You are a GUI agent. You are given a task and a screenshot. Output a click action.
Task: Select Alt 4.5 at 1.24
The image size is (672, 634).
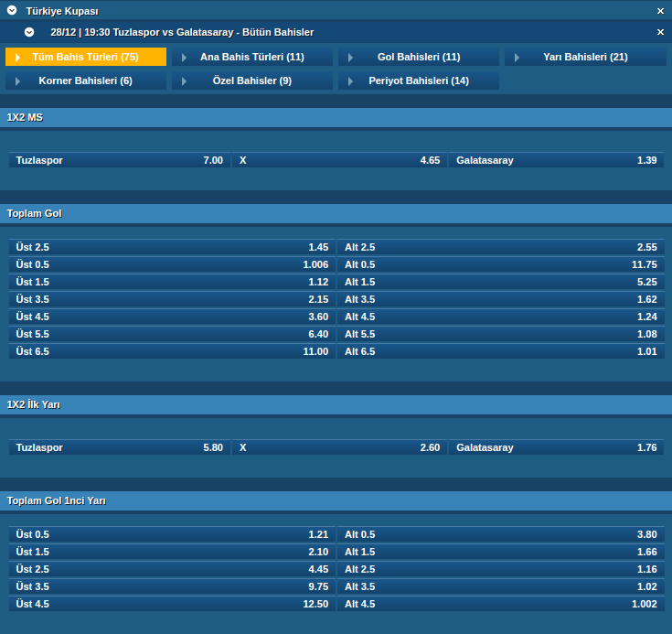[501, 317]
